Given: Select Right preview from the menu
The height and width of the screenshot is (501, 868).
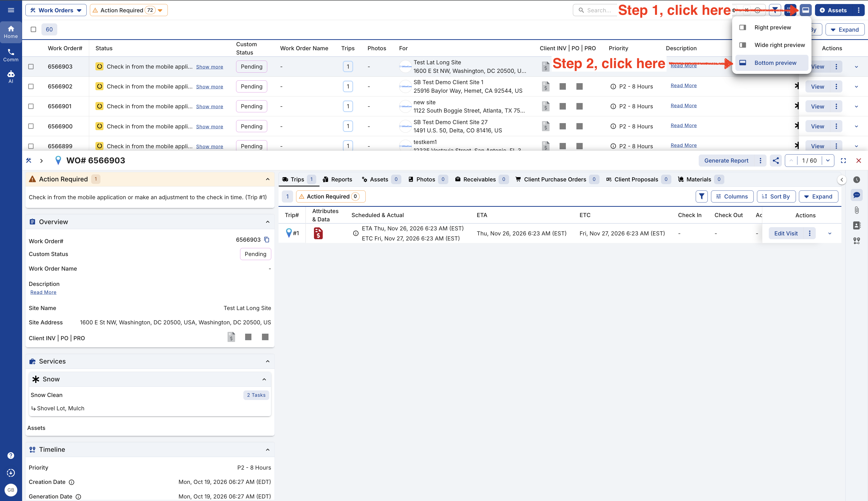Looking at the screenshot, I should pos(772,27).
